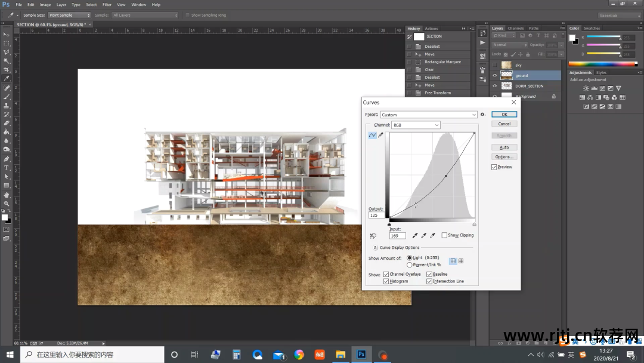644x363 pixels.
Task: Click the white point slider under the curve
Action: [x=475, y=224]
